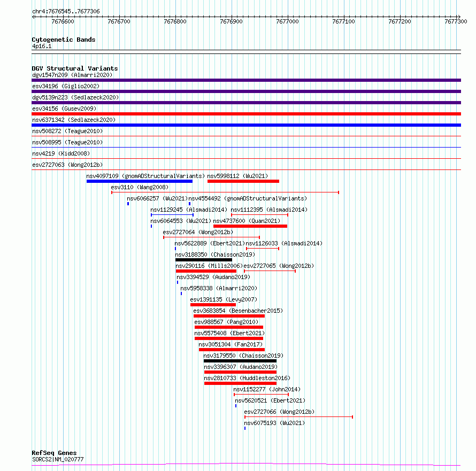476x471 pixels.
Task: Click the nsv6066257 (Wu2021) label
Action: [157, 198]
